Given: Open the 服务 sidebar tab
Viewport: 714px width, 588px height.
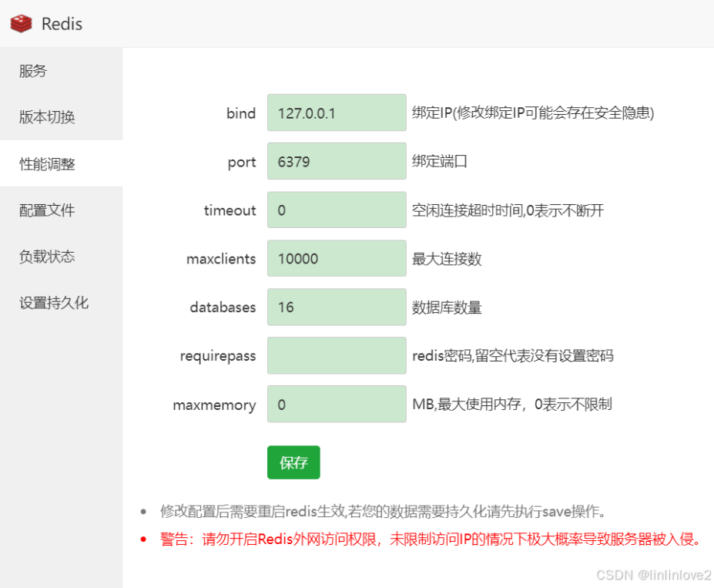Looking at the screenshot, I should click(62, 71).
